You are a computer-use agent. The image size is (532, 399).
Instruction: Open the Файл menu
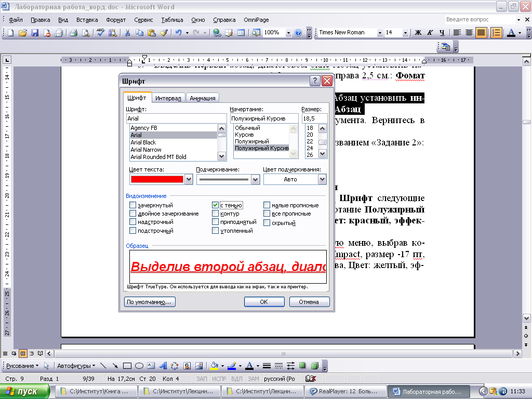coord(16,20)
